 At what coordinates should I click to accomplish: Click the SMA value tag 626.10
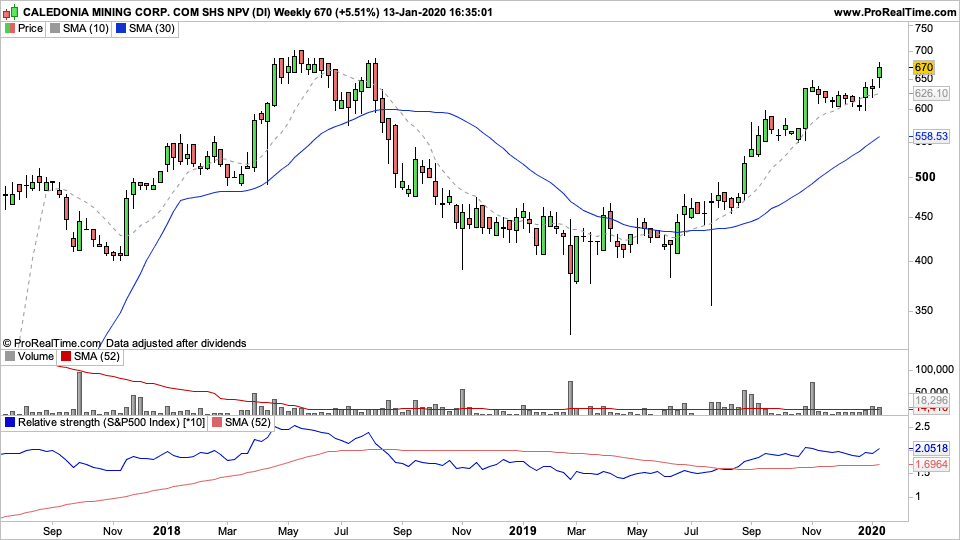point(931,93)
